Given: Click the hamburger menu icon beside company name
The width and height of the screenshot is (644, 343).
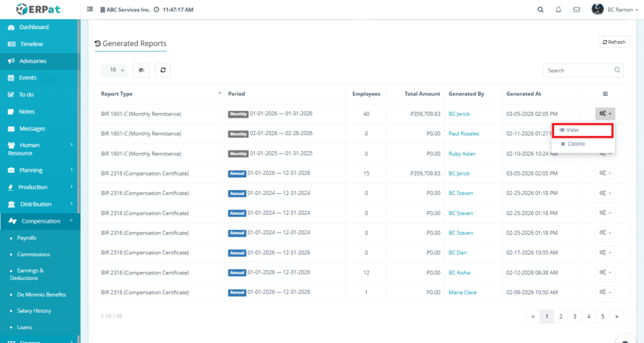Looking at the screenshot, I should pyautogui.click(x=90, y=10).
